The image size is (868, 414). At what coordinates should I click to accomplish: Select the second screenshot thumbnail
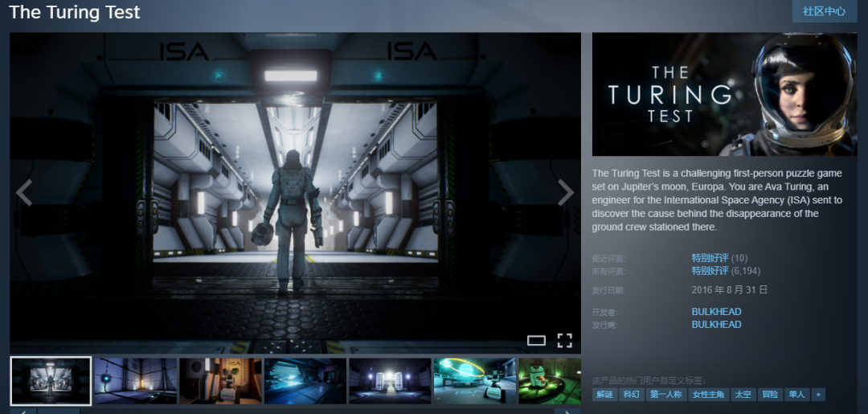tap(135, 380)
